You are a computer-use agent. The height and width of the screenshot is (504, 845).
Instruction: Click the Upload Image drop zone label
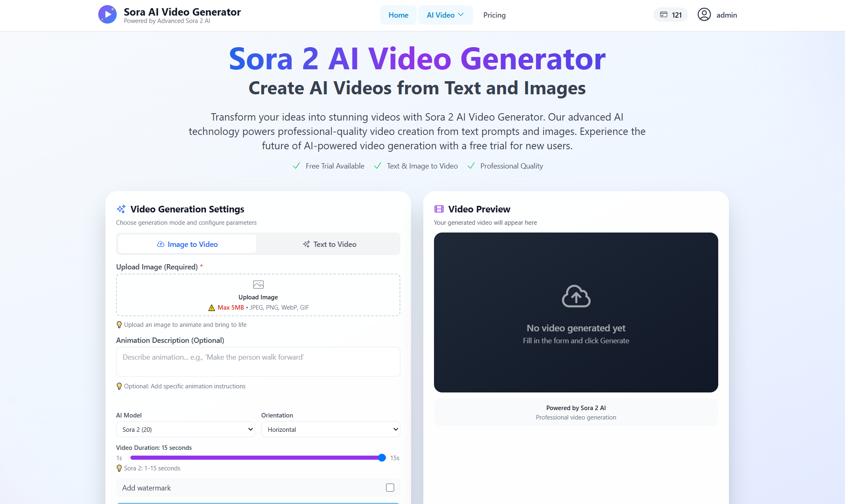click(258, 297)
